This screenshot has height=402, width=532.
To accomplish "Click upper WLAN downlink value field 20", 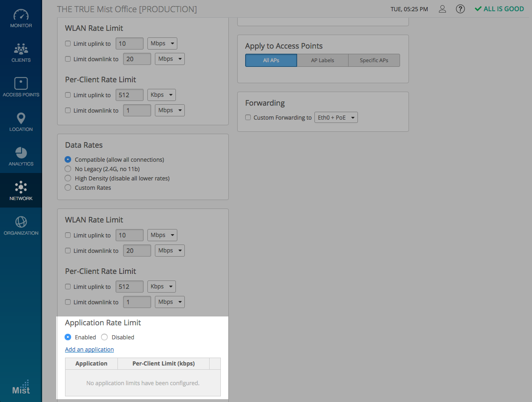I will (137, 58).
